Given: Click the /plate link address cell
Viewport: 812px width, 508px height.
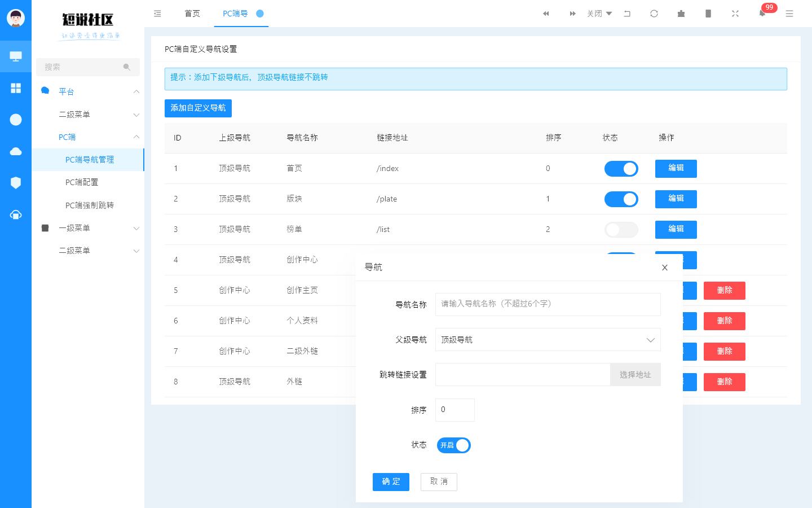Looking at the screenshot, I should coord(387,199).
